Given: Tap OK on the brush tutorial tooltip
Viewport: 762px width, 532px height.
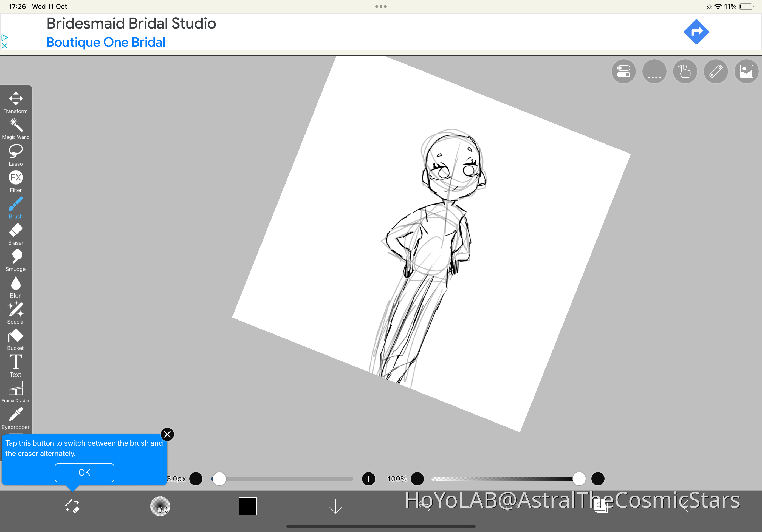Looking at the screenshot, I should coord(84,472).
